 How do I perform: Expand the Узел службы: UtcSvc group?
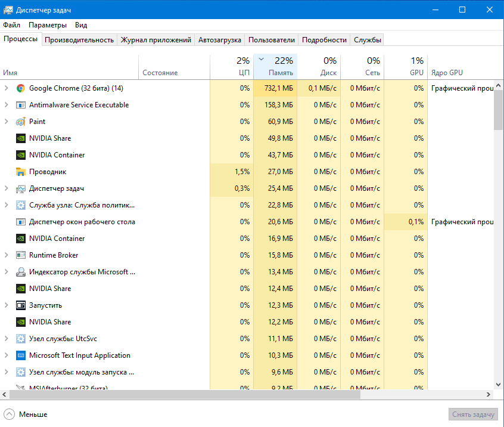click(6, 339)
